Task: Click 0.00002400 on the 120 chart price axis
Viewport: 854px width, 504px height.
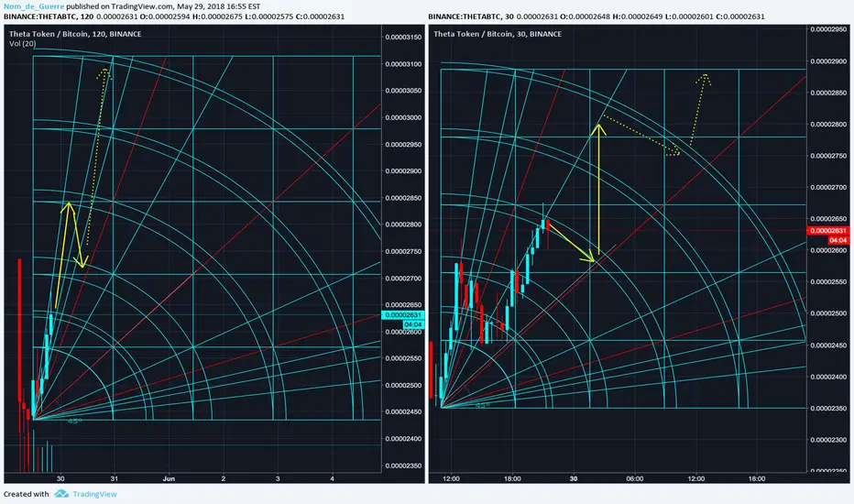Action: coord(403,439)
